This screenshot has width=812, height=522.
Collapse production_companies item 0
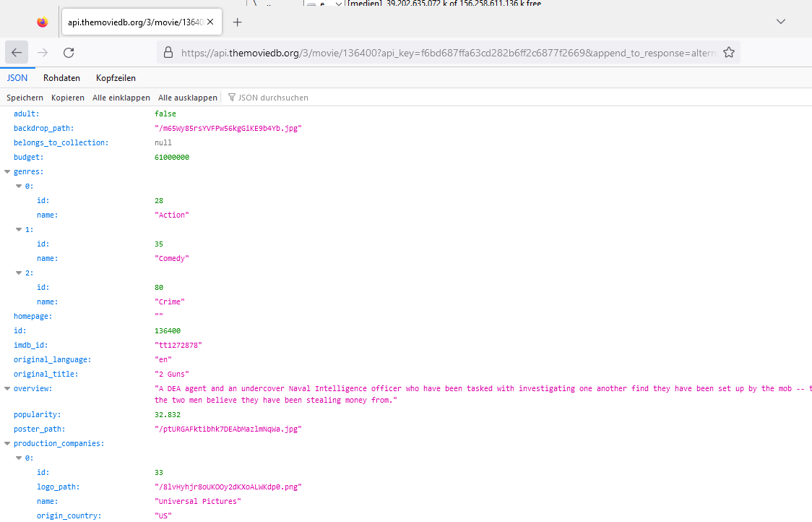click(19, 458)
